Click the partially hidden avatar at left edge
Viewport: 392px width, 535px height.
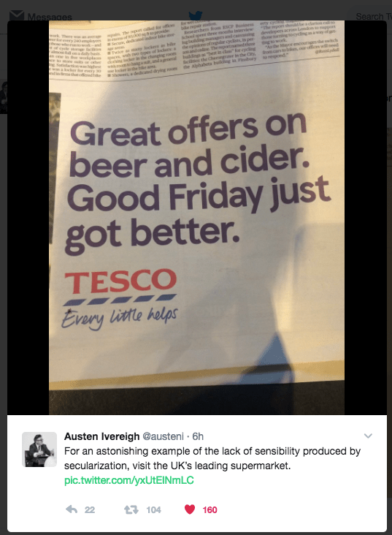tap(4, 97)
